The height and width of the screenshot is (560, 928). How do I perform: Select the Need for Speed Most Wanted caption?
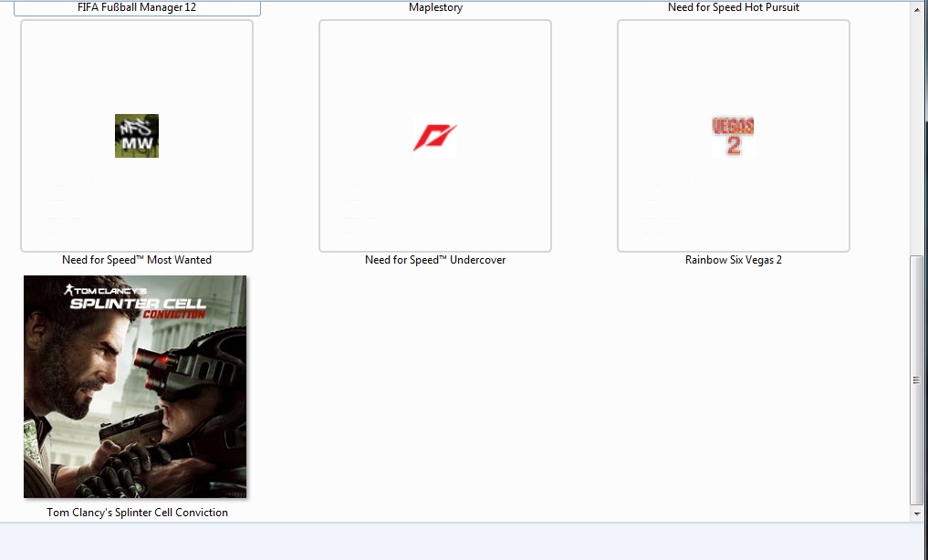click(137, 260)
